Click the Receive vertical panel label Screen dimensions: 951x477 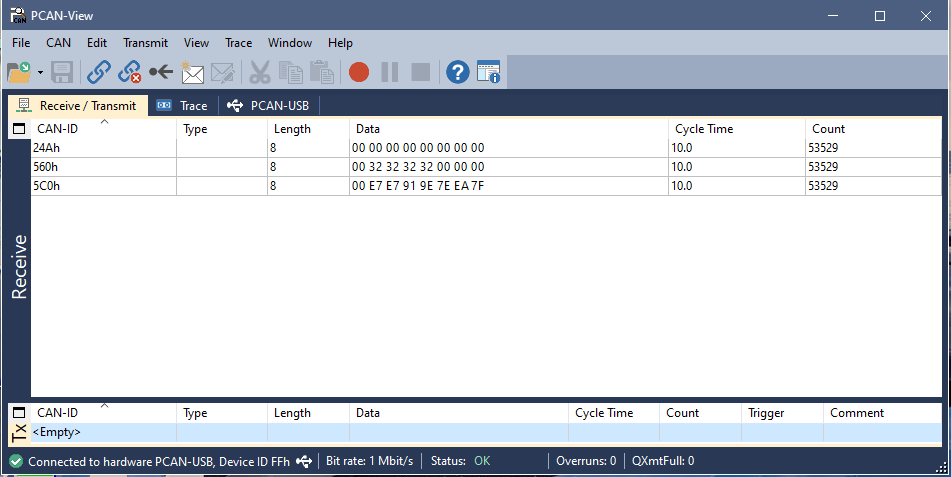coord(19,267)
